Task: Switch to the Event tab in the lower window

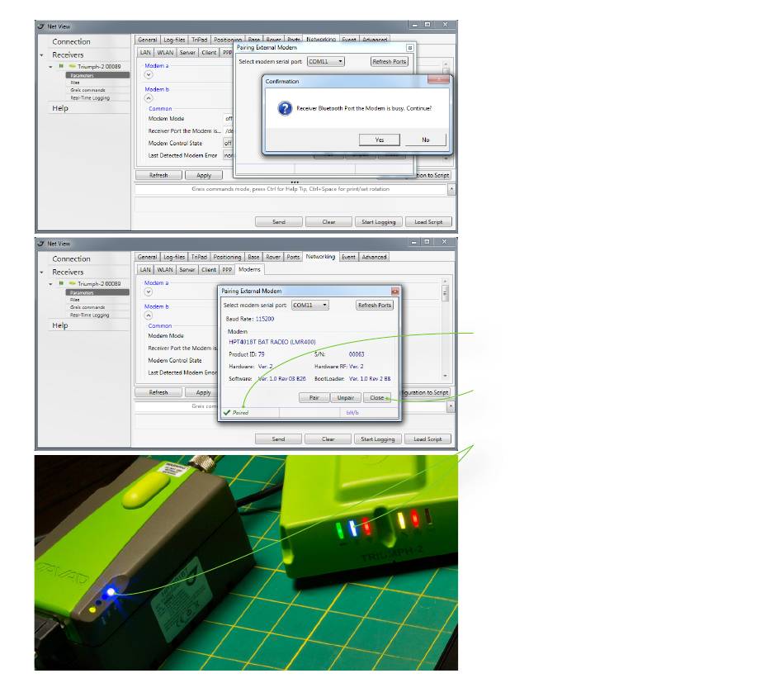Action: click(348, 257)
